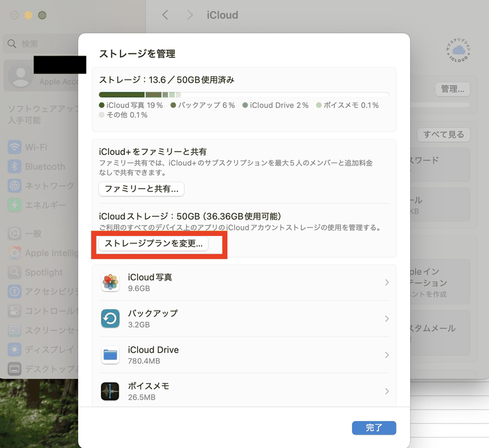
Task: Click the yellow minimize window button
Action: (x=28, y=15)
